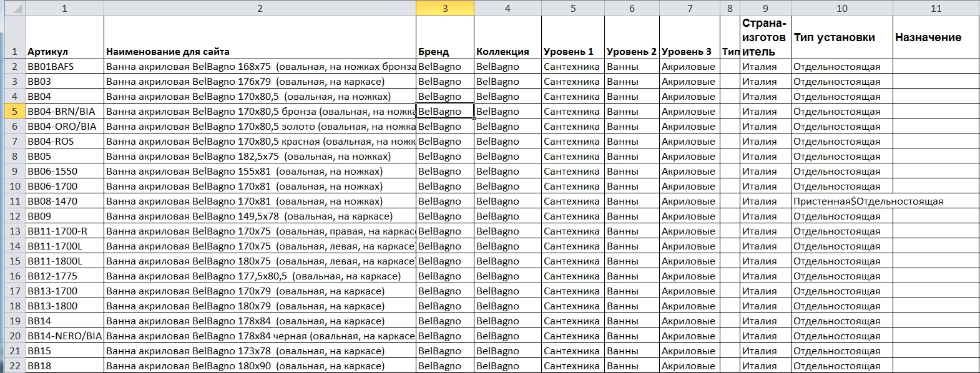This screenshot has width=980, height=373.
Task: Select the article cell 'BB11-1700-R'
Action: pyautogui.click(x=64, y=231)
